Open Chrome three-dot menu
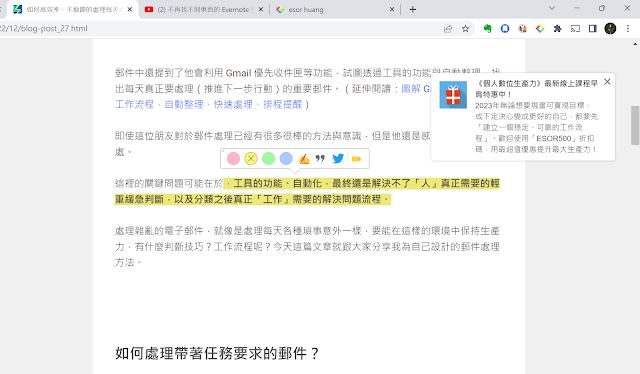 628,29
